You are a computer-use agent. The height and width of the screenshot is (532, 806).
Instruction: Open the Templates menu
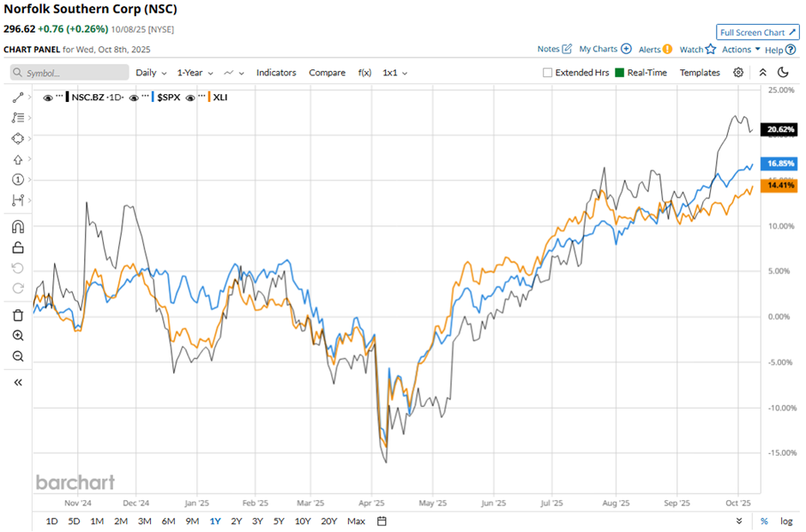pyautogui.click(x=700, y=73)
